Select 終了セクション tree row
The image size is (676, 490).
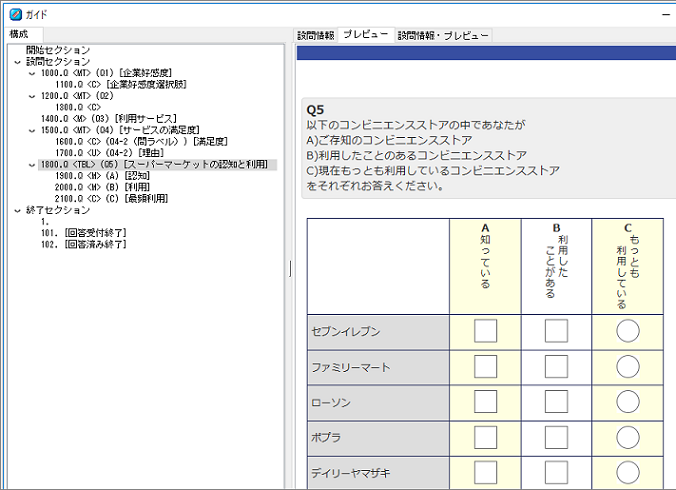point(58,210)
